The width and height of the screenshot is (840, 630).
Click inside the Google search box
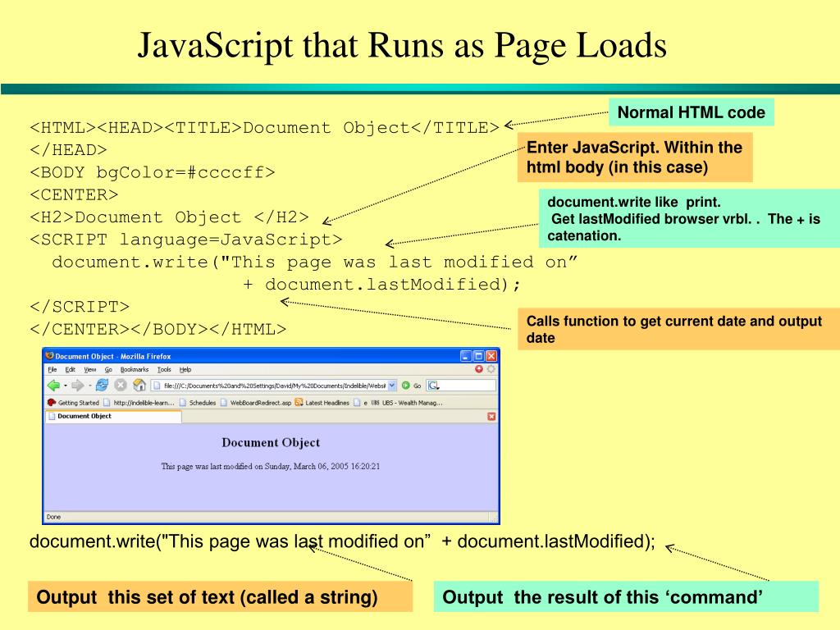[461, 386]
